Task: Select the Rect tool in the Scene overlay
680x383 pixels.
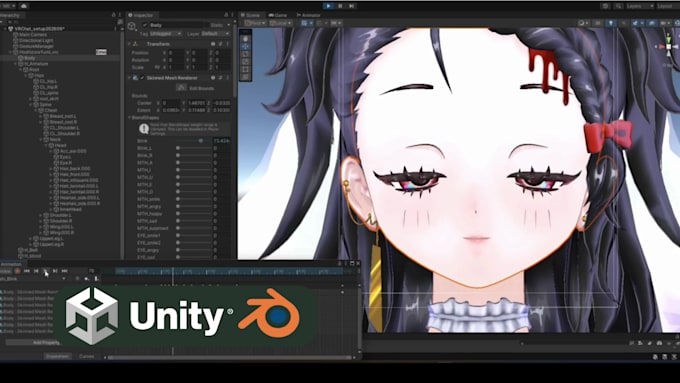Action: pos(245,69)
